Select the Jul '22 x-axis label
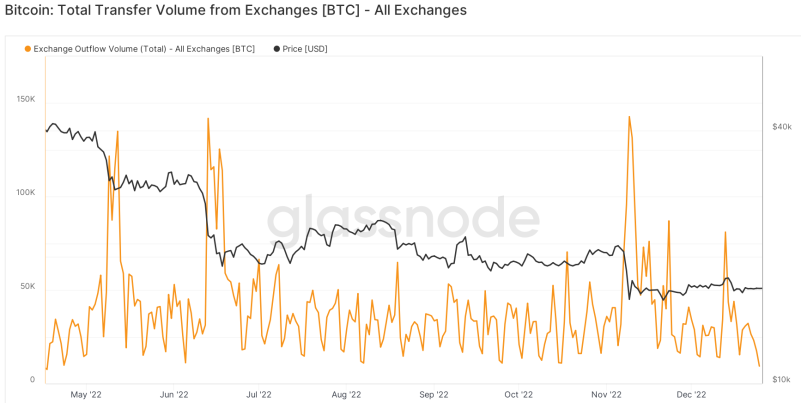 click(259, 395)
